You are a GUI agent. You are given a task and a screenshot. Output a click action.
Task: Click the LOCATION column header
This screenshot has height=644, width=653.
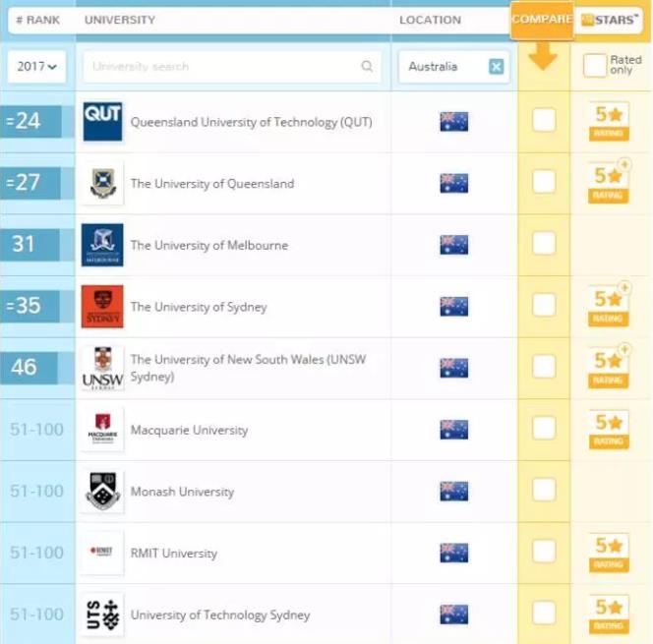[430, 20]
